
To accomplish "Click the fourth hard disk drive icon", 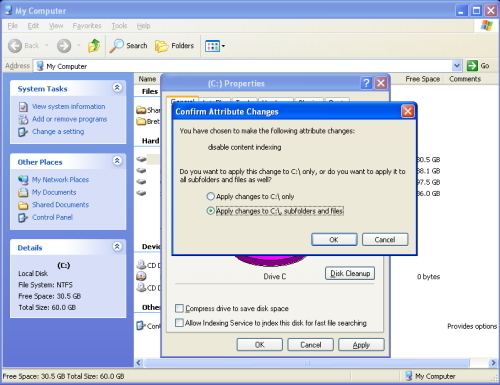I will pos(141,193).
